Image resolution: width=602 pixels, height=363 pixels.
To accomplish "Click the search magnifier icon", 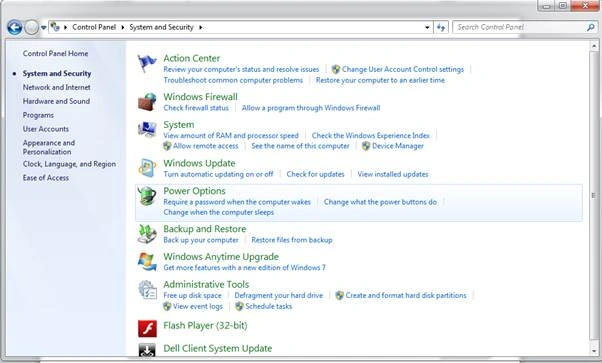I will [590, 27].
